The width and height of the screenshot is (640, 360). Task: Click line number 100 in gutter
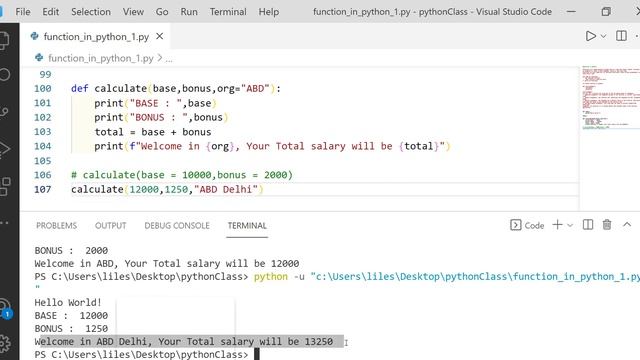(42, 89)
